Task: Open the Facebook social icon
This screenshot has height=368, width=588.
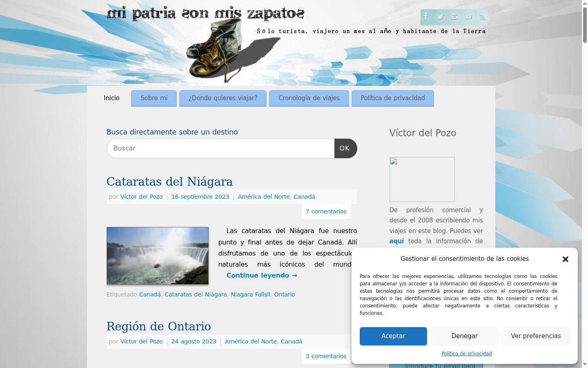Action: coord(426,17)
